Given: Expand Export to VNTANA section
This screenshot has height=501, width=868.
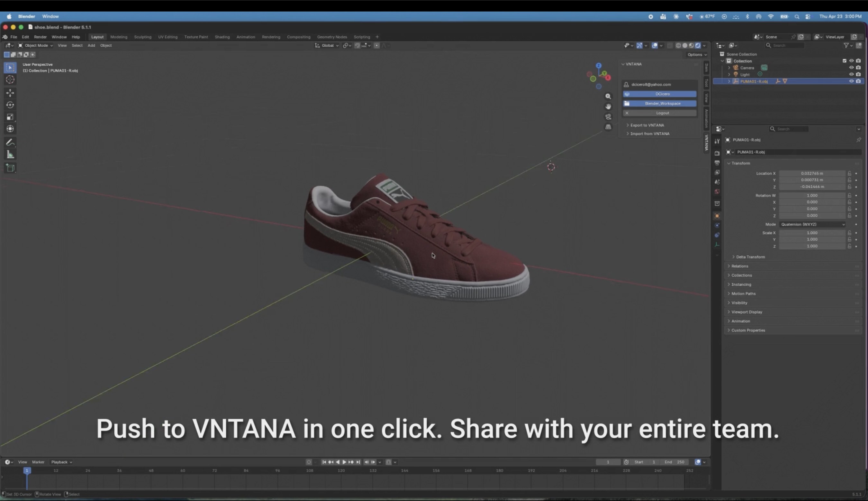Looking at the screenshot, I should click(647, 125).
